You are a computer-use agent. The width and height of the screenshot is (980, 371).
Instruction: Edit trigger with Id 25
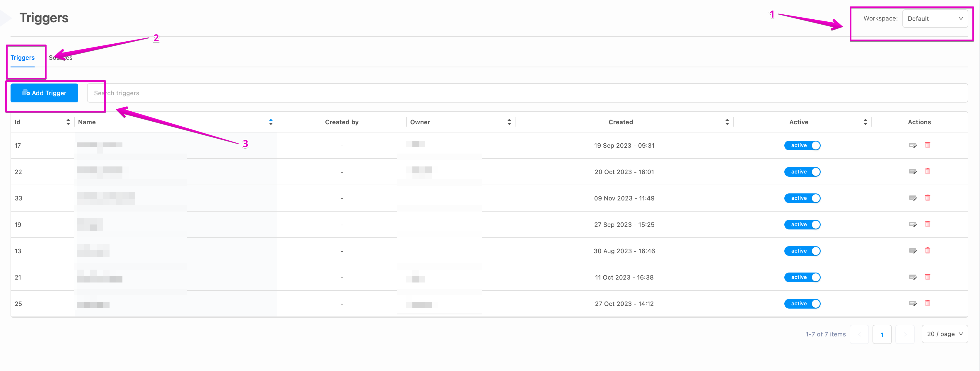(x=912, y=303)
